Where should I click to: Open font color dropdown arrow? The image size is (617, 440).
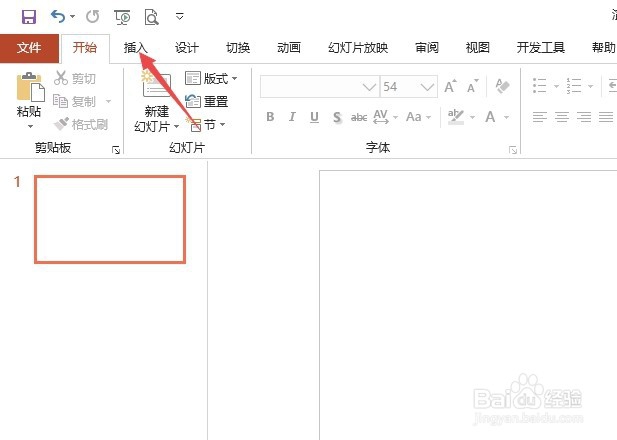pos(506,117)
